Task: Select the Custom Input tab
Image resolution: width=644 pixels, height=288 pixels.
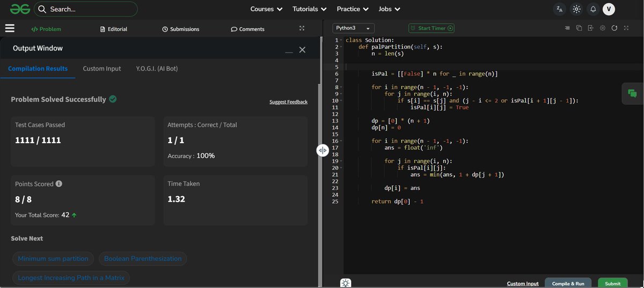Action: pos(102,69)
